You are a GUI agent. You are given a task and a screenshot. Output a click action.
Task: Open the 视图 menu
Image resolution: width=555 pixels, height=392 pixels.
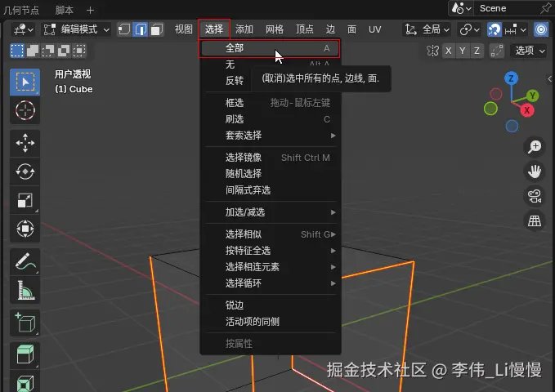coord(184,29)
